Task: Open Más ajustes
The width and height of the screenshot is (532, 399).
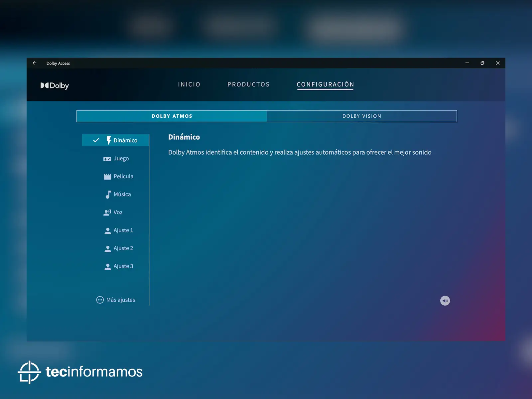Action: [x=116, y=300]
